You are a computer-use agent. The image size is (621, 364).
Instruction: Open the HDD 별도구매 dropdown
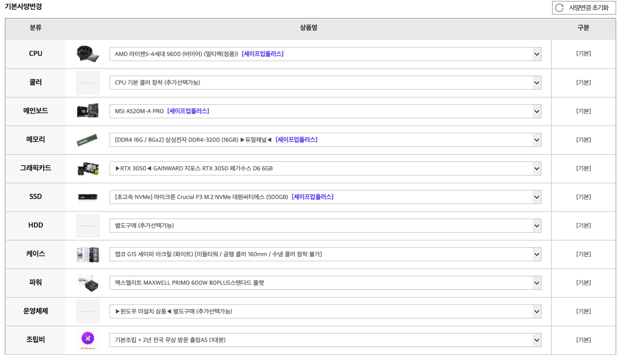point(326,225)
